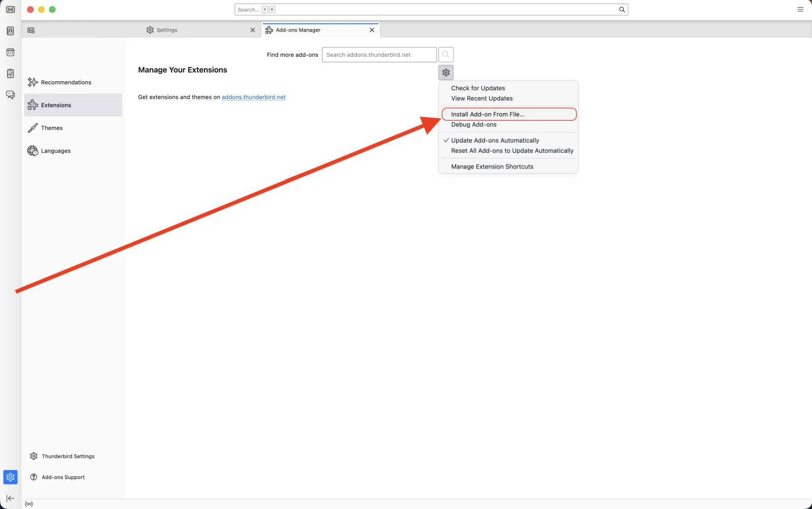
Task: Choose Debug Add-ons
Action: 508,125
